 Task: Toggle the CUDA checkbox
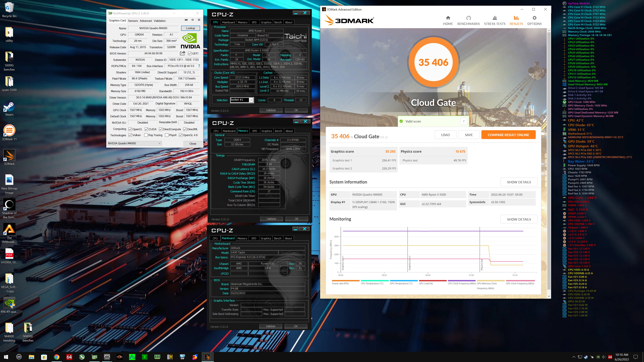(146, 129)
